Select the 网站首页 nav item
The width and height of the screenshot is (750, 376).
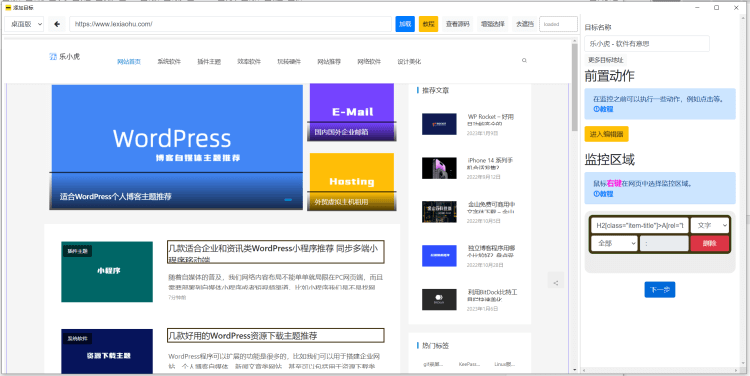point(129,62)
